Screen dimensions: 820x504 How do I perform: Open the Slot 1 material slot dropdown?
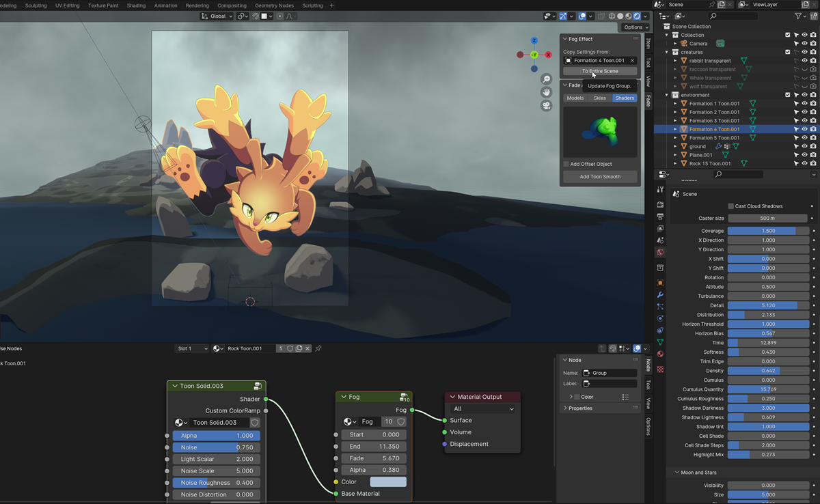click(192, 348)
